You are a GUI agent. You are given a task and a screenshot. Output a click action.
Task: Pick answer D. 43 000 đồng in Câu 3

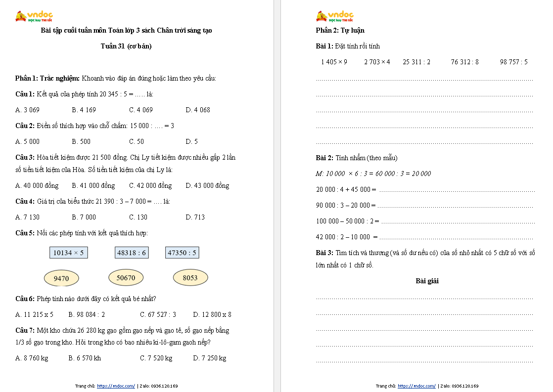click(x=207, y=186)
